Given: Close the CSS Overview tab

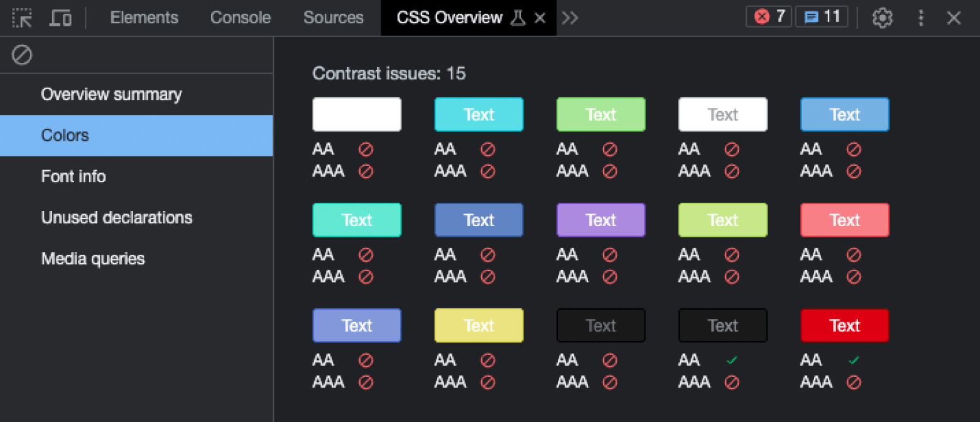Looking at the screenshot, I should pos(540,18).
